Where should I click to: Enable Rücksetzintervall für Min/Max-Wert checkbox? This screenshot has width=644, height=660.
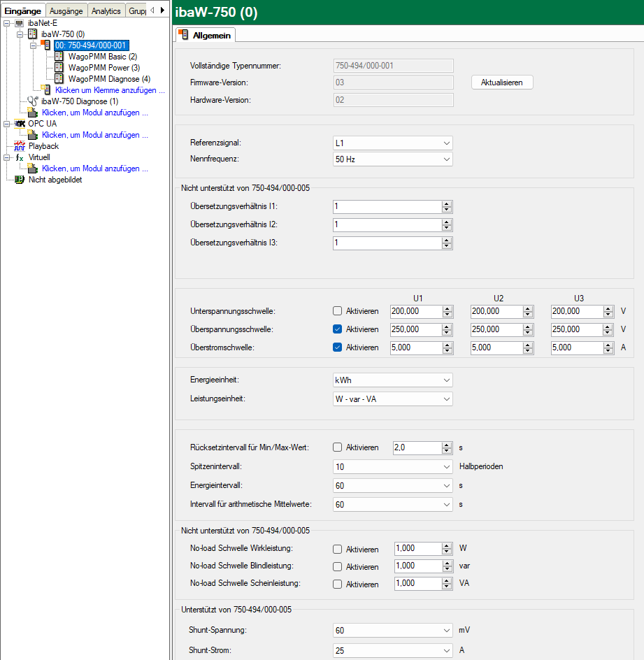338,447
